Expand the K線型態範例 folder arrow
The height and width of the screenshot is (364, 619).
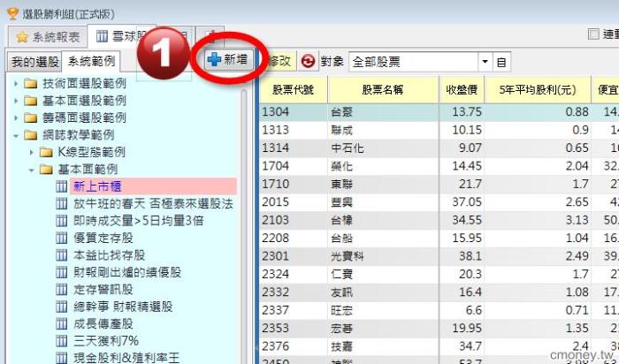[31, 152]
